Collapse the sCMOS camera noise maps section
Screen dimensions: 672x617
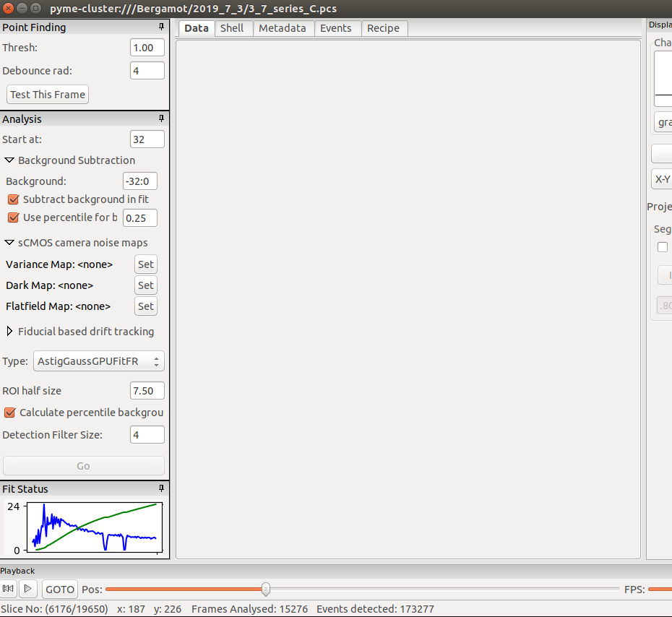click(9, 243)
